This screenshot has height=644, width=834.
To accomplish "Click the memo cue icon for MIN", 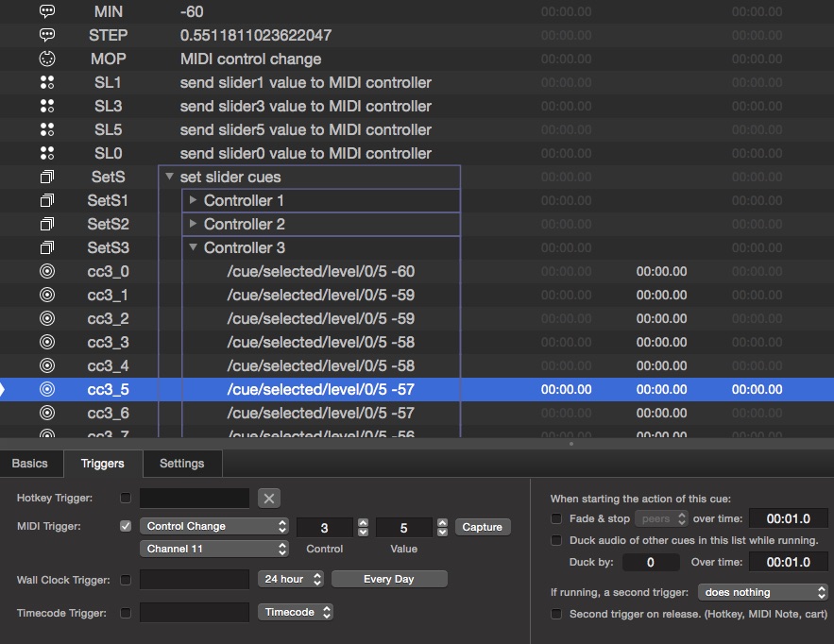I will 47,12.
